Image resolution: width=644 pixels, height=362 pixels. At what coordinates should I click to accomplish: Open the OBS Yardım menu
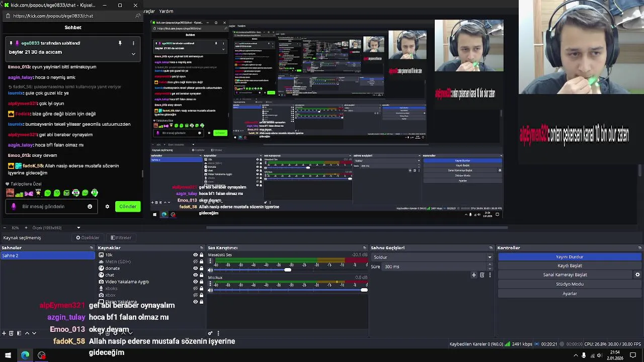pyautogui.click(x=166, y=11)
